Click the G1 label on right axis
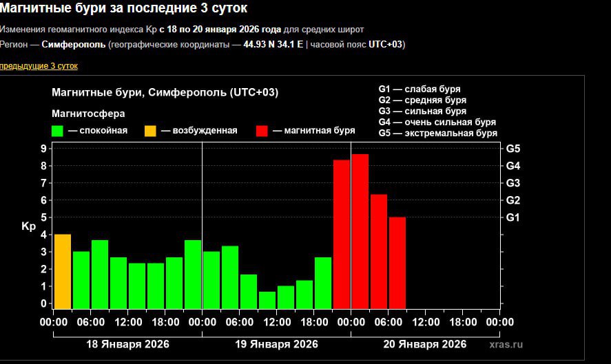Screen dimensions: 611x364 pyautogui.click(x=513, y=217)
